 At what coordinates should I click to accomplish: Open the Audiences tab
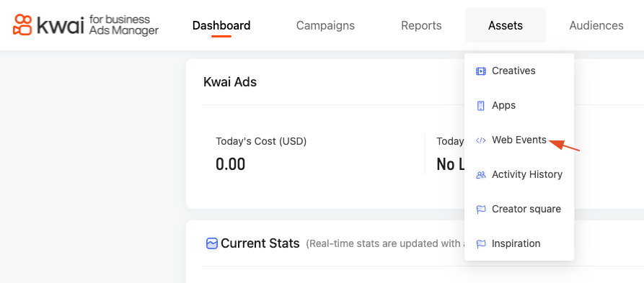(x=596, y=25)
